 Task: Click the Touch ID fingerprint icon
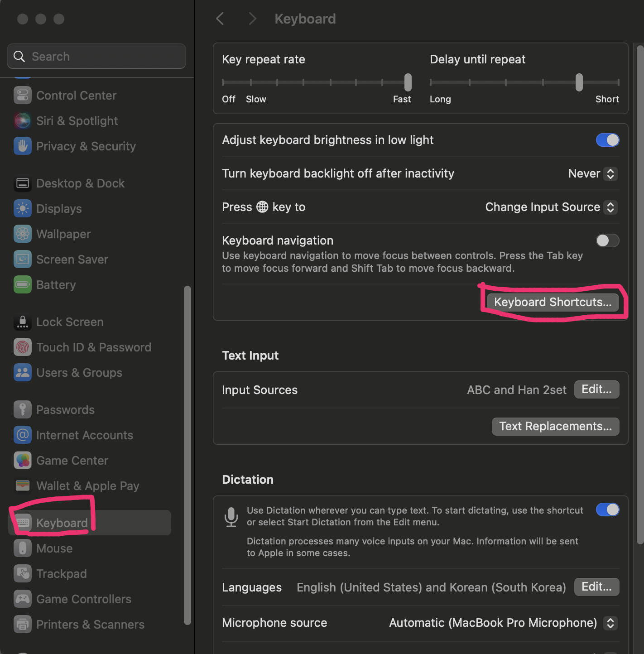coord(23,347)
